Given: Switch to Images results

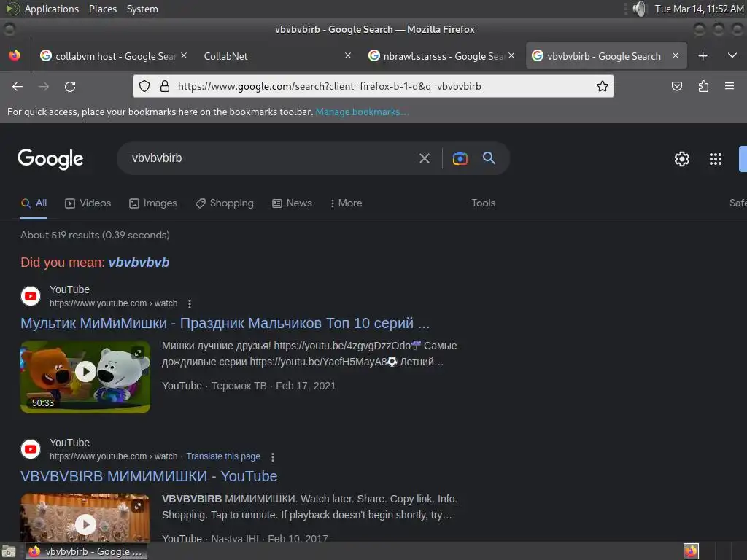Looking at the screenshot, I should coord(153,203).
